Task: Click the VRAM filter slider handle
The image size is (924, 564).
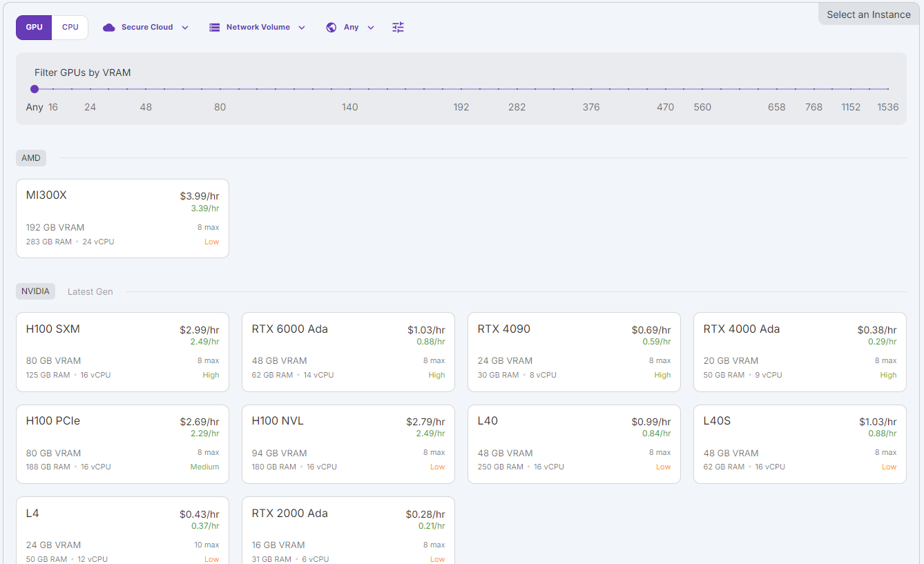Action: click(x=35, y=89)
